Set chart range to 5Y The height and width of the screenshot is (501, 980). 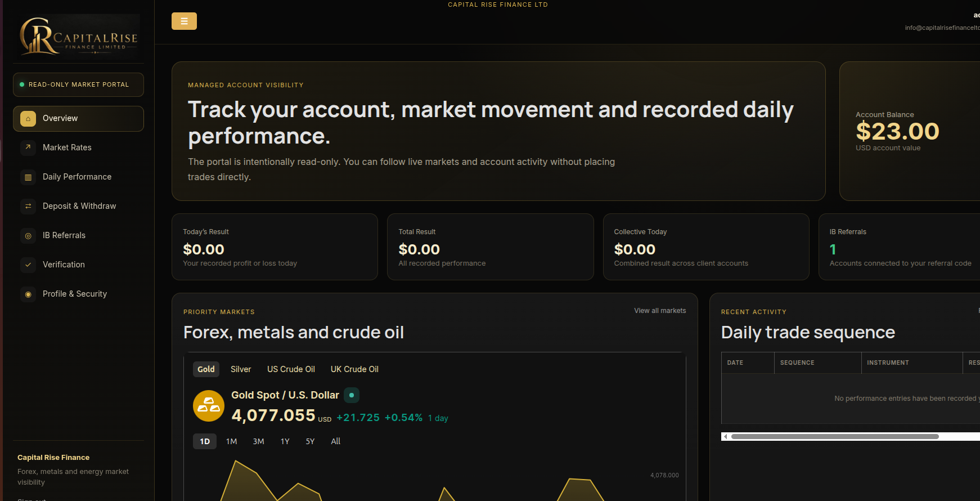coord(310,441)
